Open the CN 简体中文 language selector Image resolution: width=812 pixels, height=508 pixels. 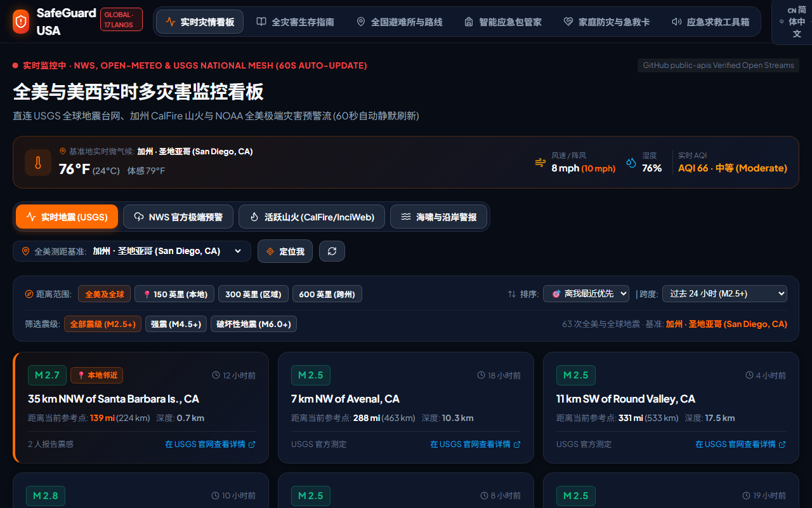pos(793,22)
